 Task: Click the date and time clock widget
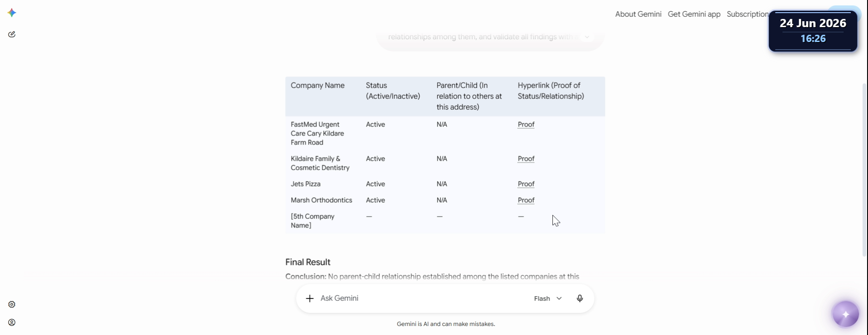(813, 31)
